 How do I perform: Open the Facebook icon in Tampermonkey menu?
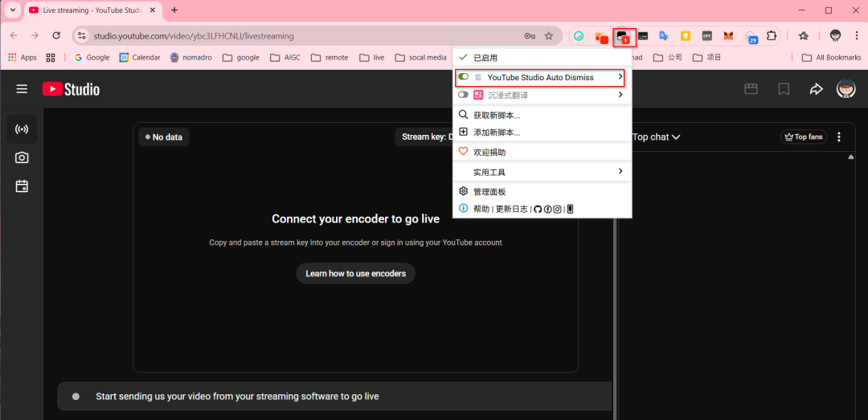[x=547, y=209]
